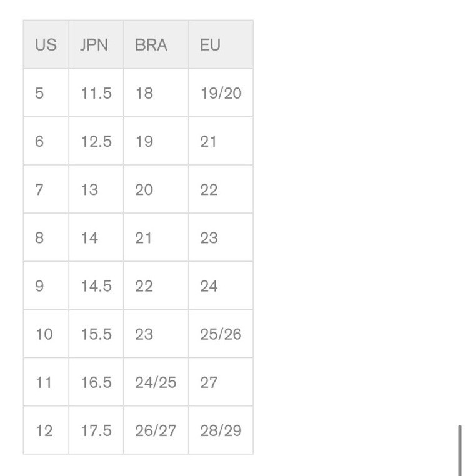Select the JPN size 14.5 cell

coord(96,285)
